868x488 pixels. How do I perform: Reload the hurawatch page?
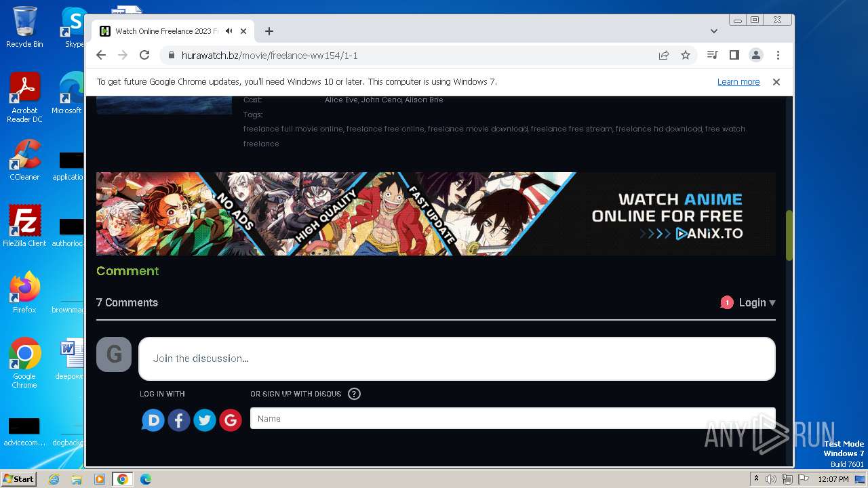tap(144, 55)
